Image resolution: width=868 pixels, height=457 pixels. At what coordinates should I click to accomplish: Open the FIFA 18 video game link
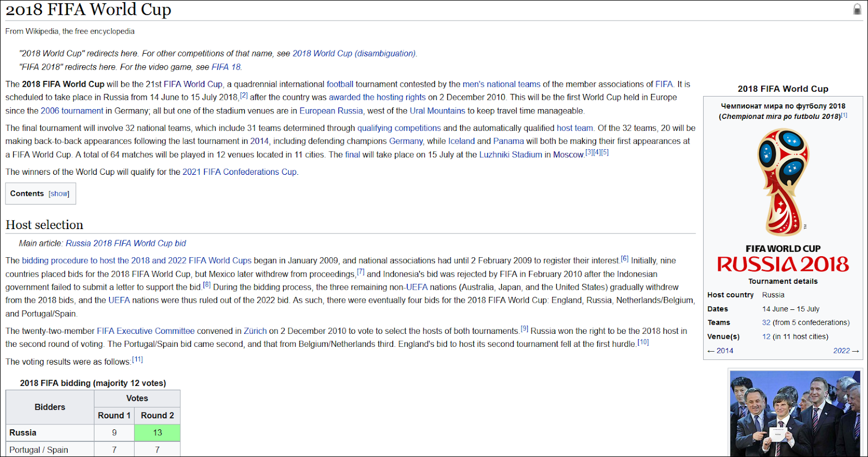coord(226,67)
